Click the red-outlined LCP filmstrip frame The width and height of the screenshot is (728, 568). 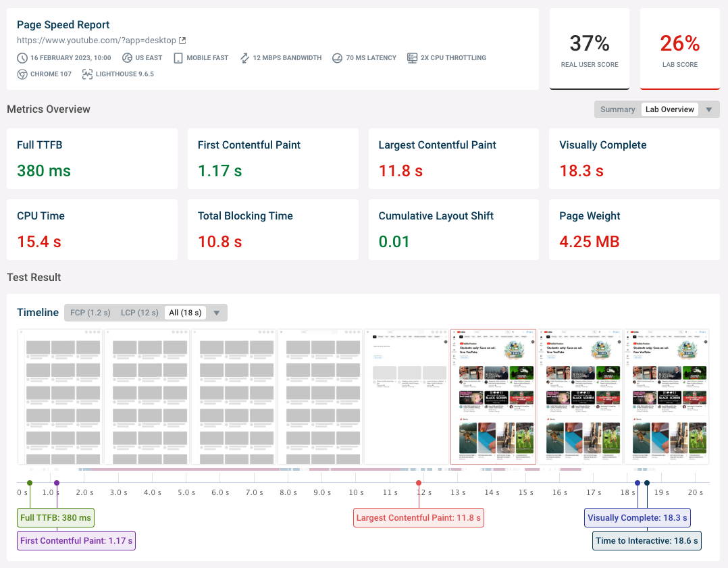click(x=493, y=396)
